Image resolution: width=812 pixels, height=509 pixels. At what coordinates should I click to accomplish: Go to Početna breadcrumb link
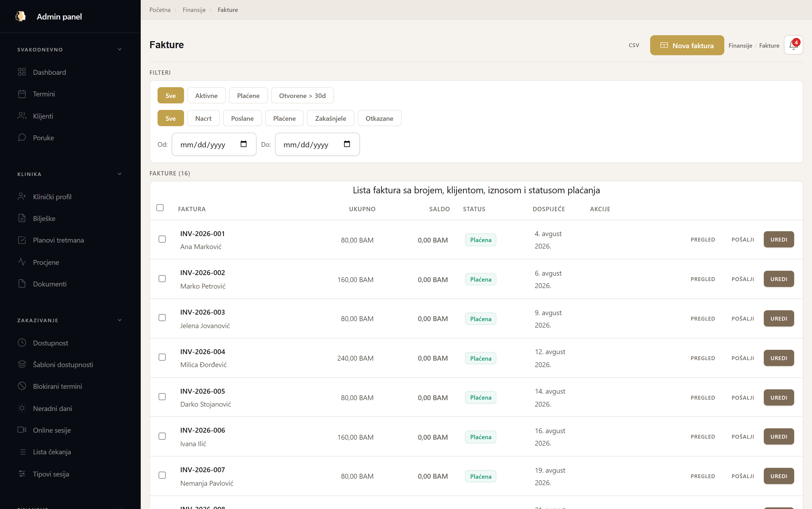click(x=160, y=10)
